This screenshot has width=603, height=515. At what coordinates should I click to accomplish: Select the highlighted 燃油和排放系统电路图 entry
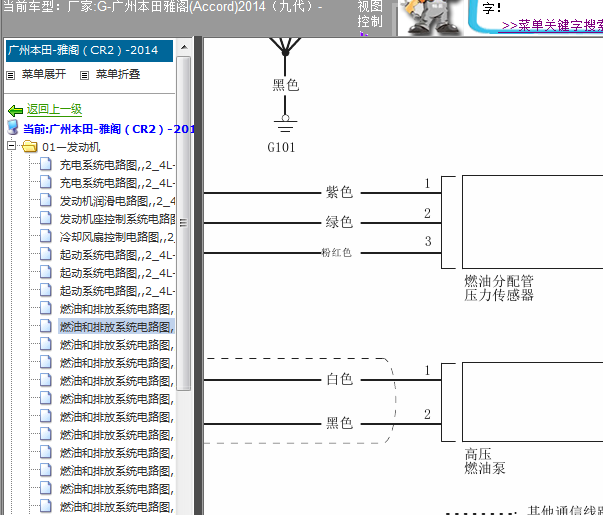tap(117, 327)
